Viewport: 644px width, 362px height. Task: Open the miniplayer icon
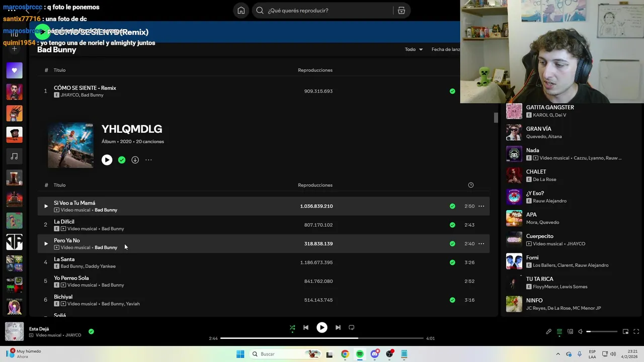tap(625, 332)
